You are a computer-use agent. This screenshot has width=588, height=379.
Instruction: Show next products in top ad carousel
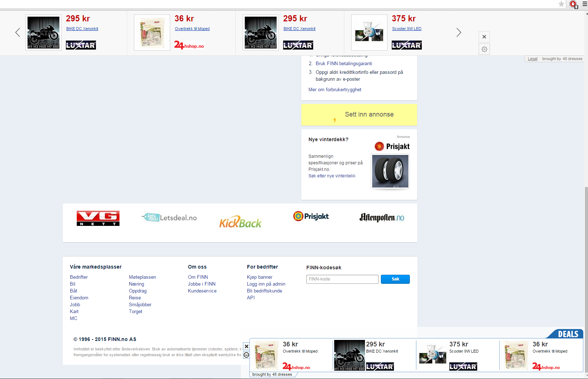tap(459, 33)
